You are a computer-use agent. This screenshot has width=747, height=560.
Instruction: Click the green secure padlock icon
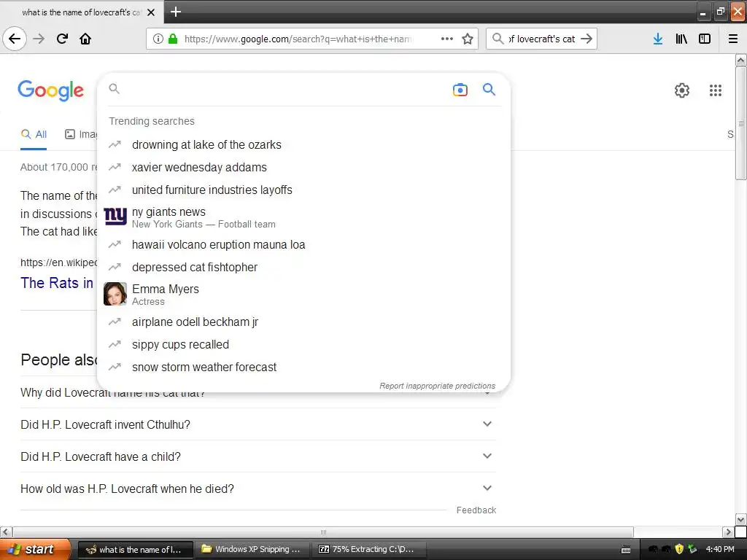tap(173, 39)
